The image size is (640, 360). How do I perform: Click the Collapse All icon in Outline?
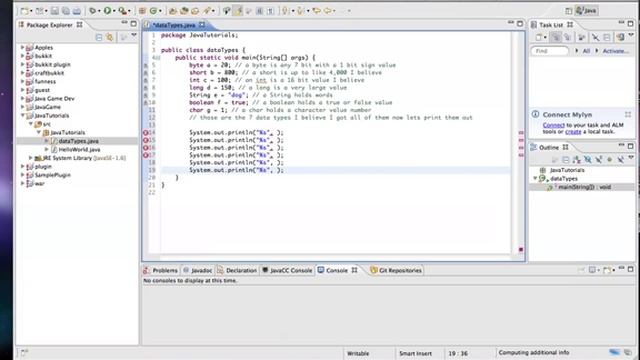pos(565,160)
